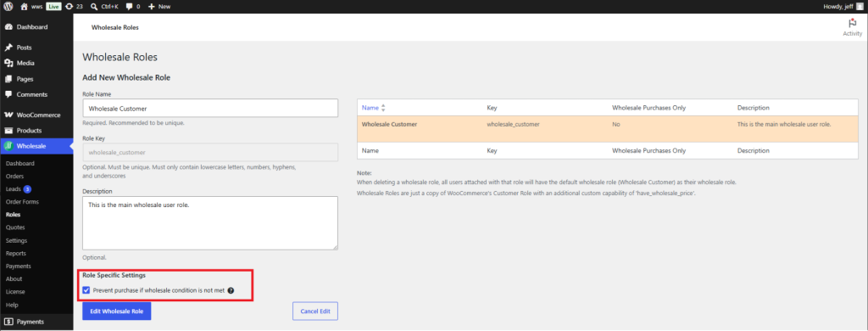The height and width of the screenshot is (331, 868).
Task: Click the Description column header in table
Action: 754,108
